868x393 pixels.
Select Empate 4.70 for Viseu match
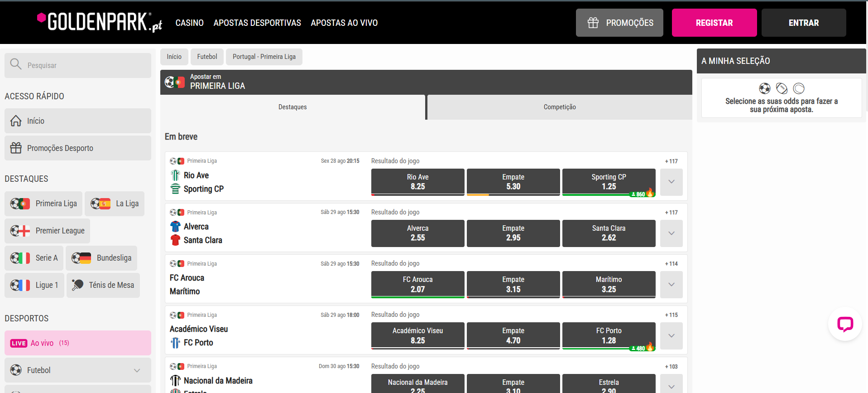(x=513, y=336)
